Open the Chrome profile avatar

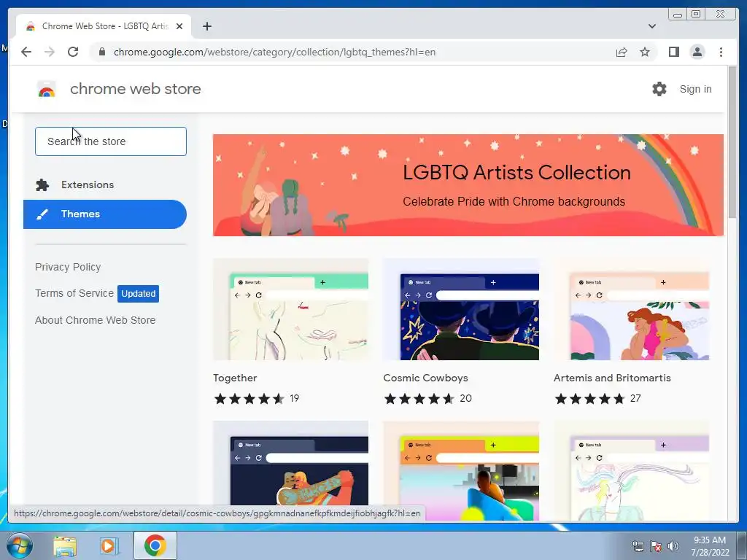(x=697, y=52)
